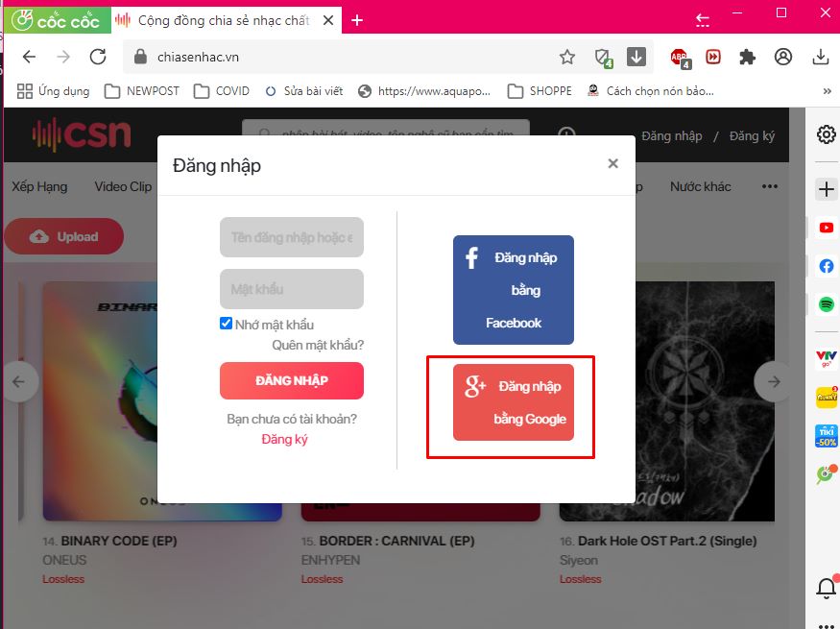Image resolution: width=840 pixels, height=629 pixels.
Task: Go back to previous page
Action: (29, 57)
